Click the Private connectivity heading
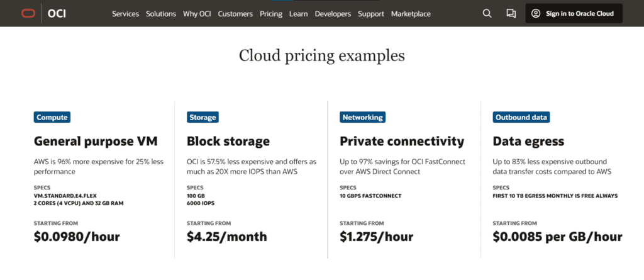This screenshot has width=644, height=280. (x=402, y=142)
